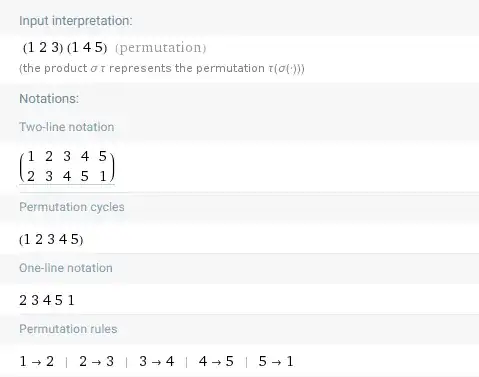Click the 4 → 5 permutation rule
This screenshot has width=479, height=377.
216,361
